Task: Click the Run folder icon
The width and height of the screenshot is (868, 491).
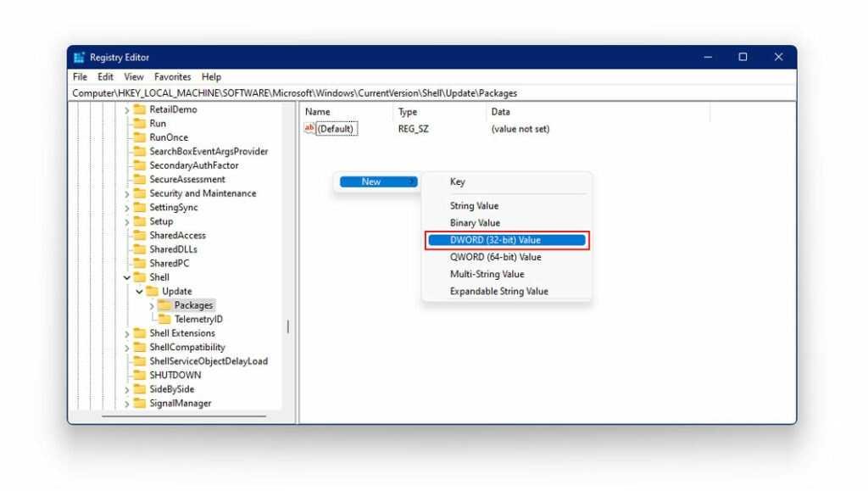Action: pyautogui.click(x=140, y=124)
